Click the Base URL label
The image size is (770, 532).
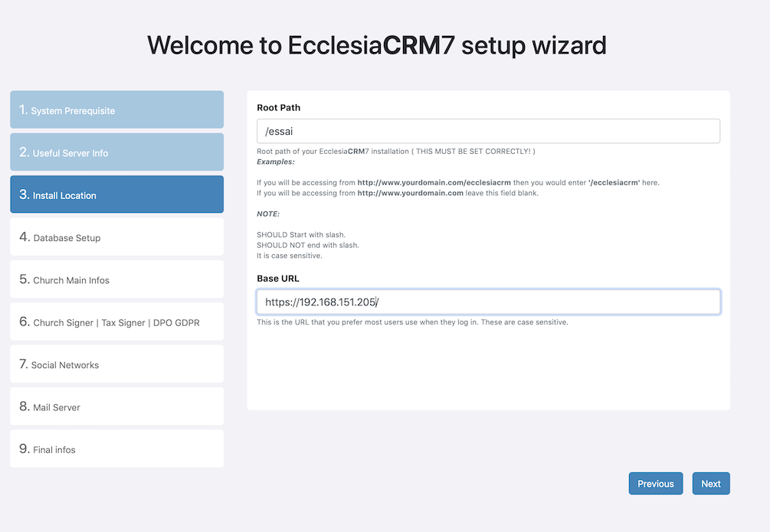pyautogui.click(x=278, y=279)
